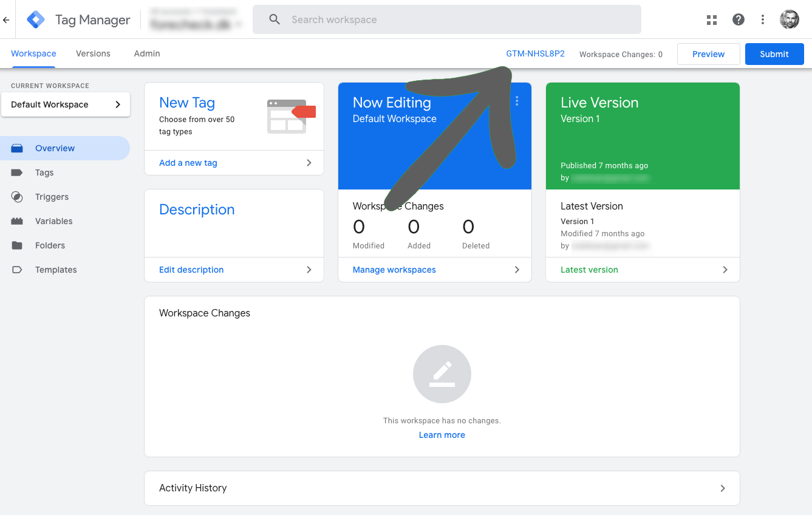Switch to the Admin tab
Screen dimensions: 812x515
point(147,53)
